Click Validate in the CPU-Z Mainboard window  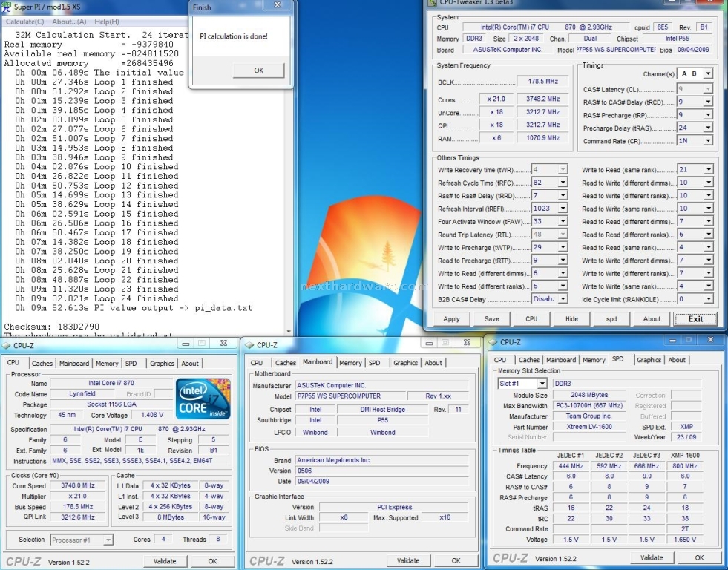408,560
